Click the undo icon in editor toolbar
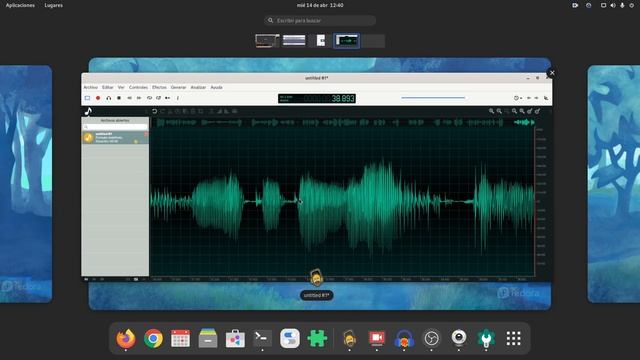 coord(154,111)
